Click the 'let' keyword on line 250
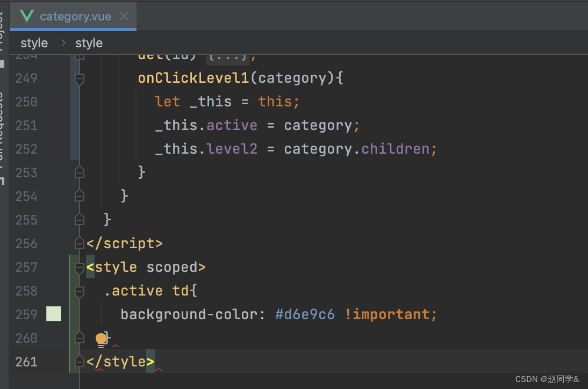The width and height of the screenshot is (588, 389). pos(168,102)
